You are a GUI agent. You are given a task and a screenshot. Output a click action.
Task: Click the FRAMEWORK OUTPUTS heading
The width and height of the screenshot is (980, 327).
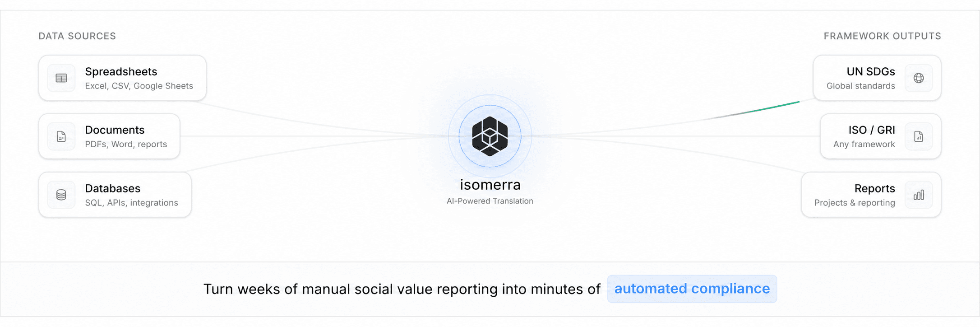(x=883, y=36)
